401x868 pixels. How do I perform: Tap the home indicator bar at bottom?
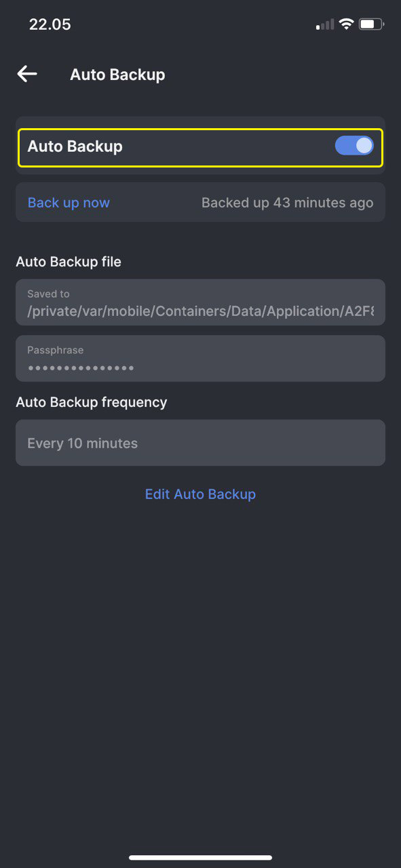click(x=200, y=857)
